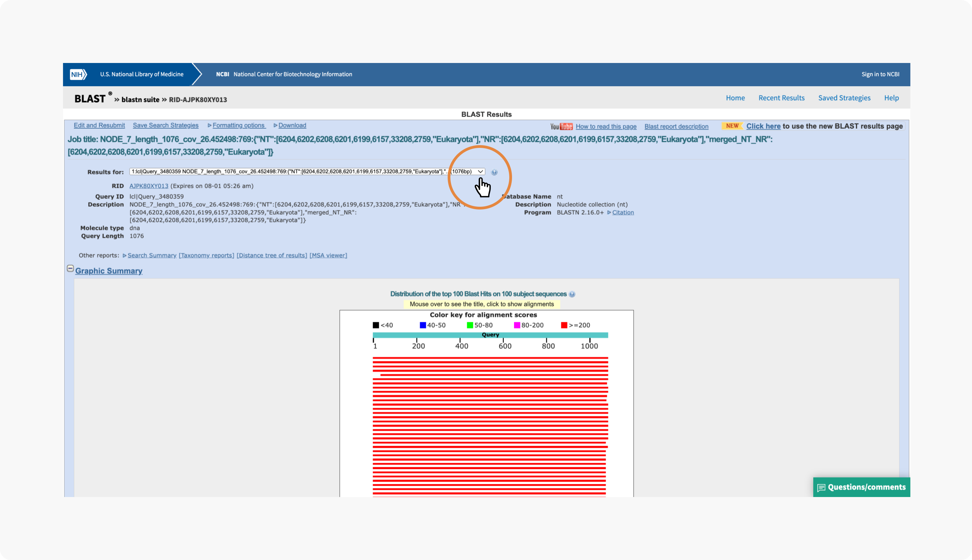Open How to read this page
Viewport: 972px width, 560px height.
(606, 127)
